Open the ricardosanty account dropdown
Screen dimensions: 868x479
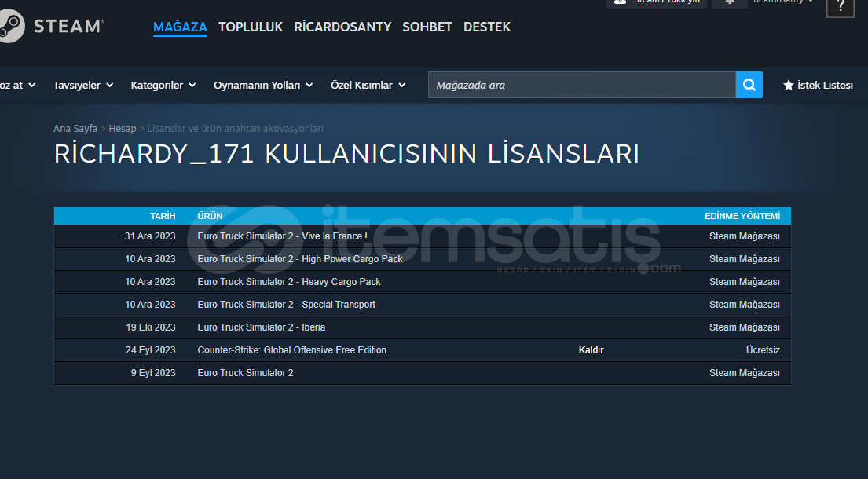coord(783,2)
